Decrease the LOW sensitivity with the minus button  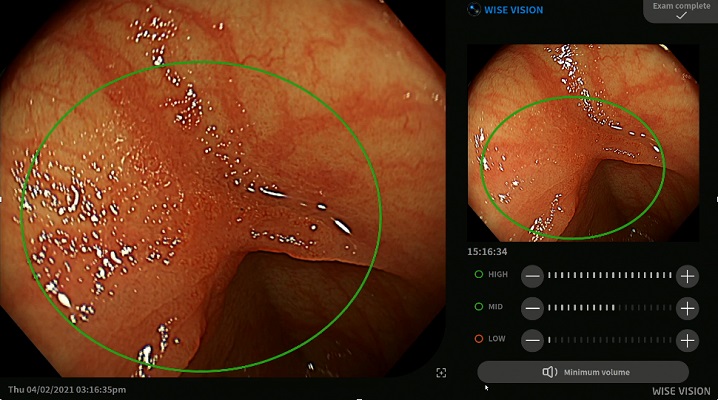pos(532,340)
